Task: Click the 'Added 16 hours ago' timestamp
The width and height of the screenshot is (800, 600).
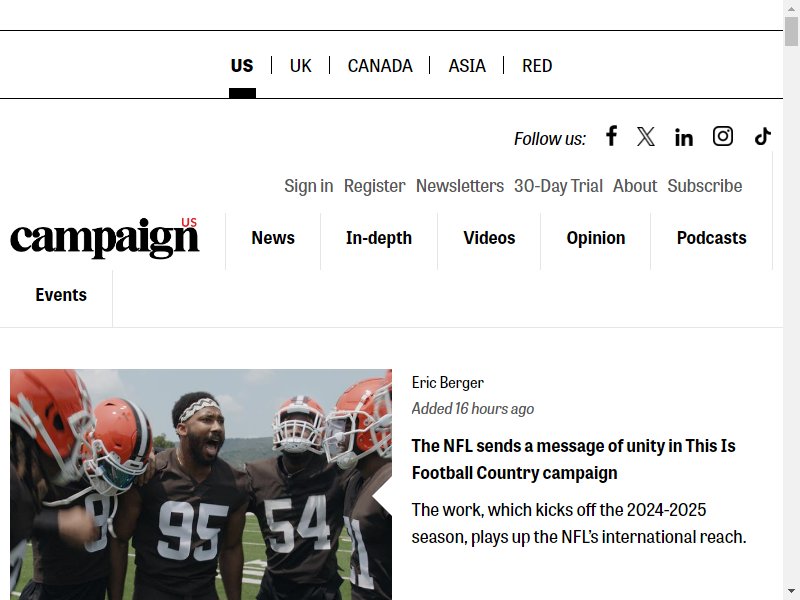Action: (472, 409)
